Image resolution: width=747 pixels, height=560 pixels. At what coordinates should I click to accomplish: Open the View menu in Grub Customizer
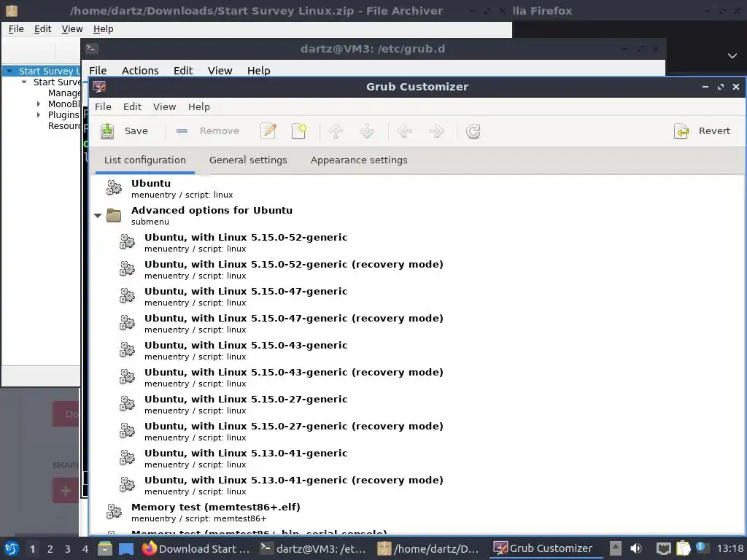pos(164,106)
